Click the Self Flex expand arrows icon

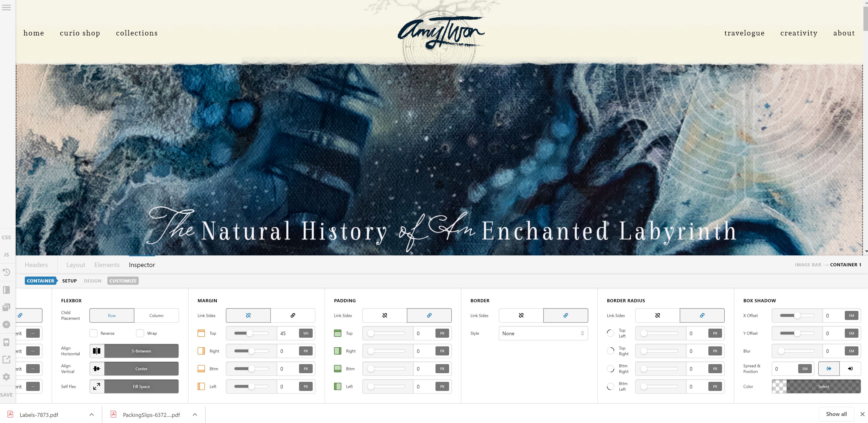click(x=97, y=387)
